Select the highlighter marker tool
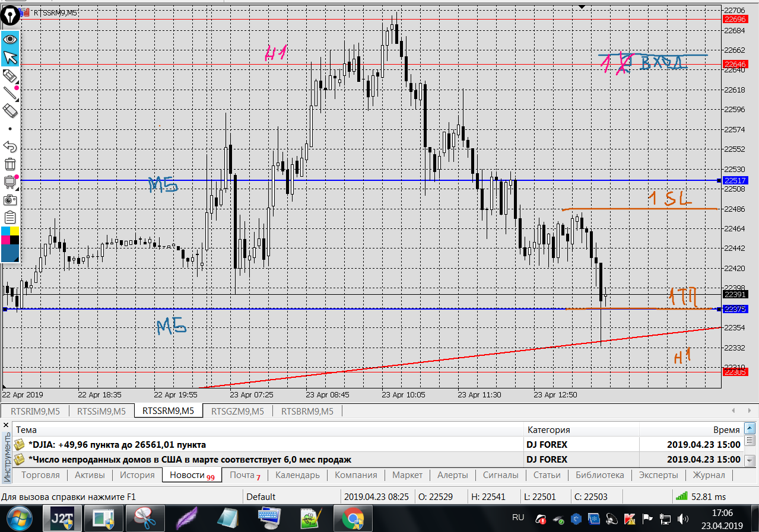The height and width of the screenshot is (532, 759). tap(10, 75)
